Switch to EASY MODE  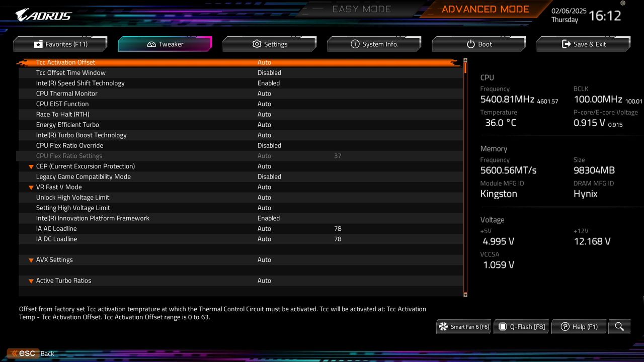pyautogui.click(x=362, y=9)
